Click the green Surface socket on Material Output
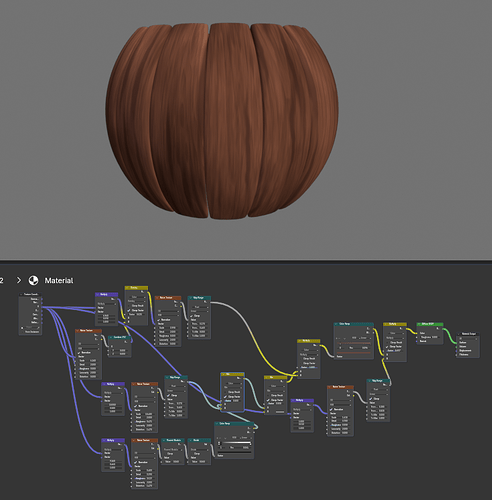Screen dimensions: 492x500 click(456, 343)
